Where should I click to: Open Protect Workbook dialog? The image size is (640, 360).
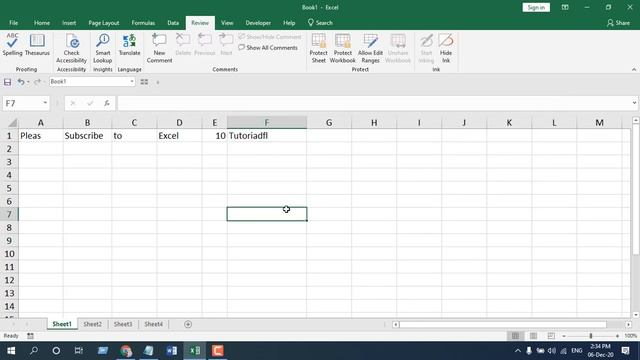(342, 48)
